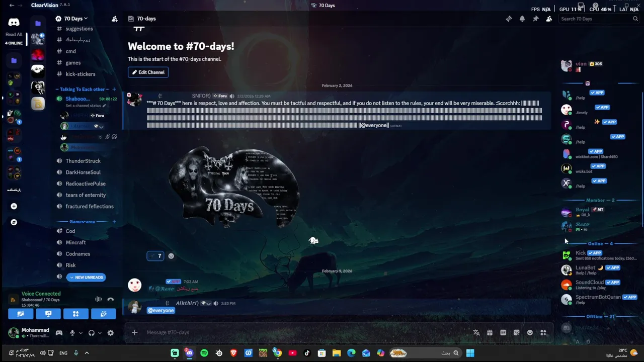
Task: Join the Cod voice channel
Action: click(70, 231)
